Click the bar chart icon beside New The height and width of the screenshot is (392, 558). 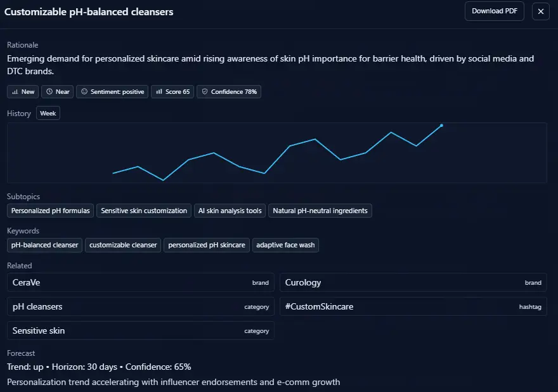click(15, 92)
